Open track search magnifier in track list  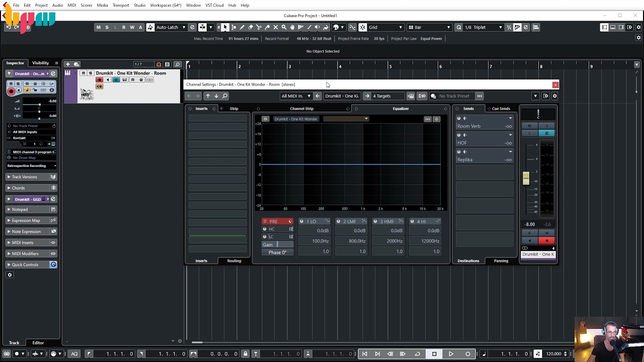177,64
